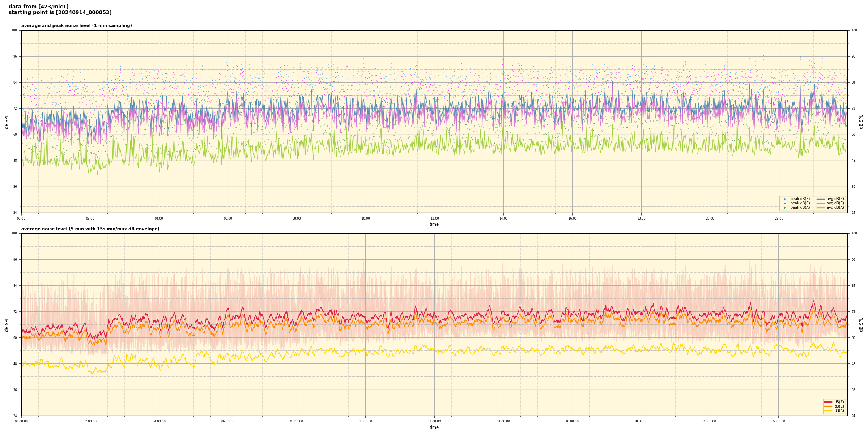Click the 'data from [423/mic1]' header text

tap(38, 7)
